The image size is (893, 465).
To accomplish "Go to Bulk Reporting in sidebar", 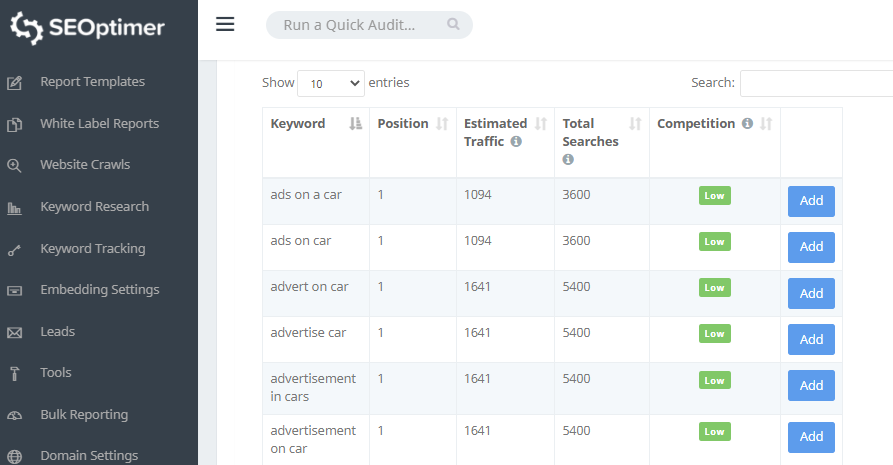I will point(84,414).
